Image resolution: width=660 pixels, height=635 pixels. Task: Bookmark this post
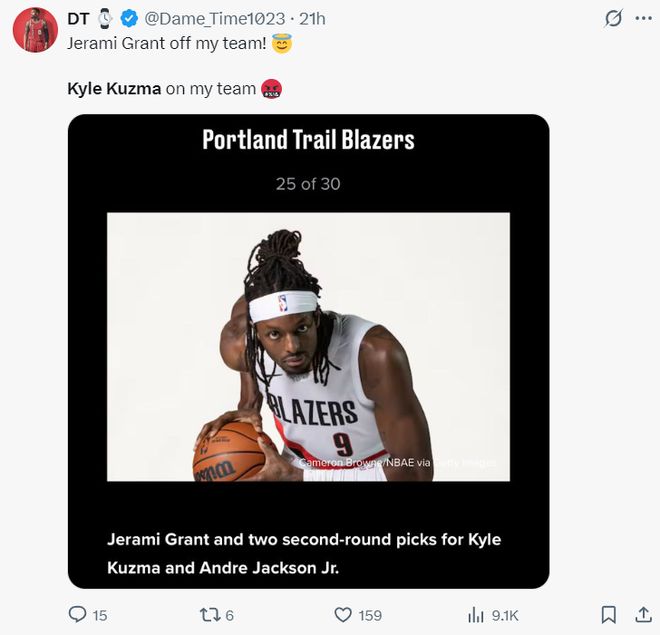pos(608,614)
